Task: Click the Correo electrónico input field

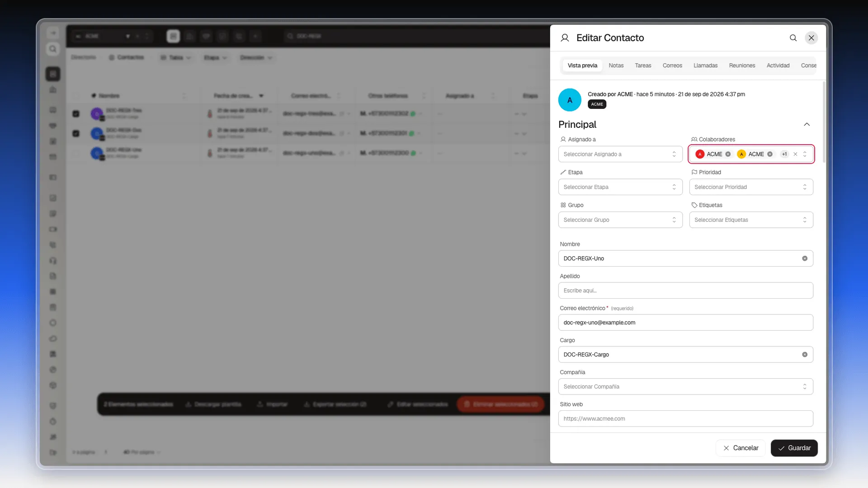Action: pos(685,323)
